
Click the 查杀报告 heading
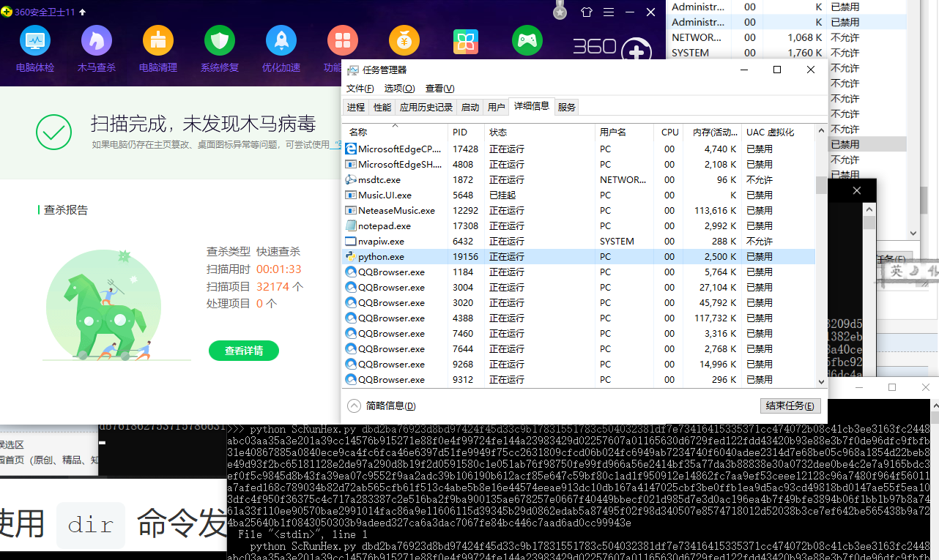(x=66, y=210)
